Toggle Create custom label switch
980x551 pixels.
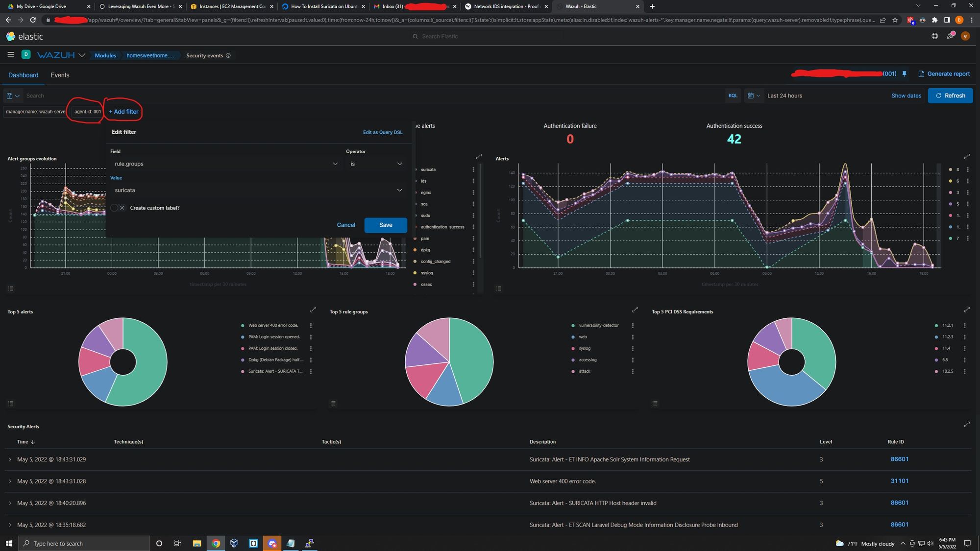[118, 208]
